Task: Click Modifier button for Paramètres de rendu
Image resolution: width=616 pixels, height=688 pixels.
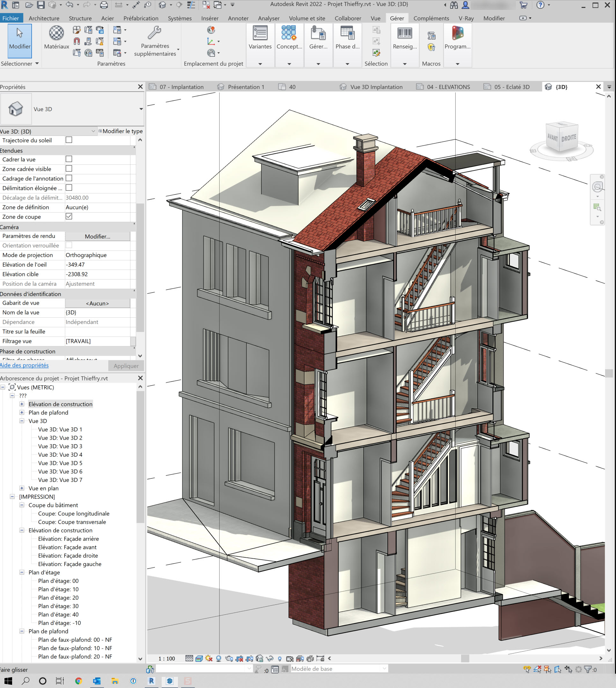Action: tap(98, 236)
